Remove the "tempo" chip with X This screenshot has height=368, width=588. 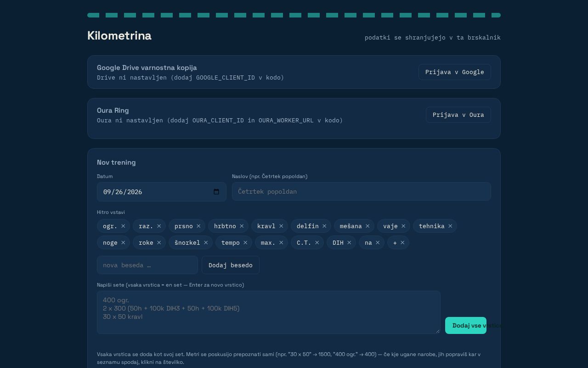click(x=245, y=242)
